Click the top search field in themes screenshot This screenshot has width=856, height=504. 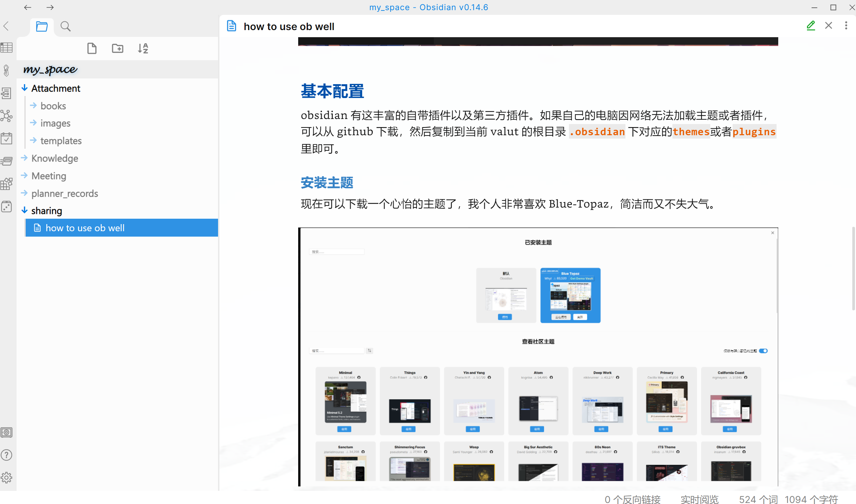click(337, 251)
